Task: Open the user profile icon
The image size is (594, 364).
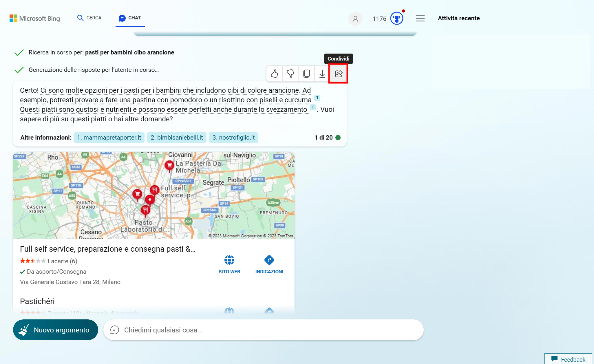Action: click(355, 19)
